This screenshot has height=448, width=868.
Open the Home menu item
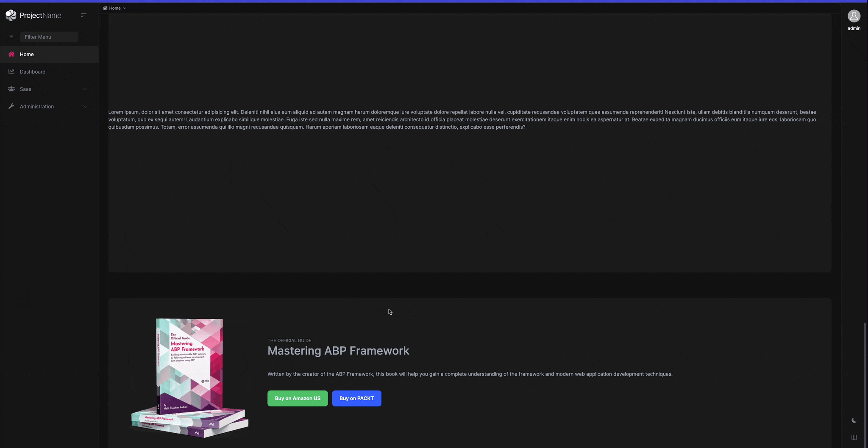point(49,54)
